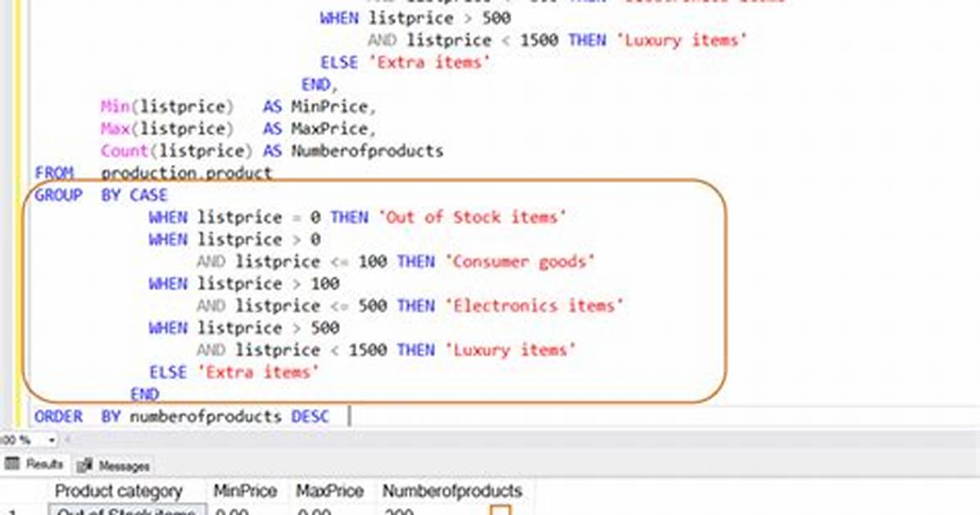Click the DESC keyword
The image size is (980, 515).
point(310,416)
